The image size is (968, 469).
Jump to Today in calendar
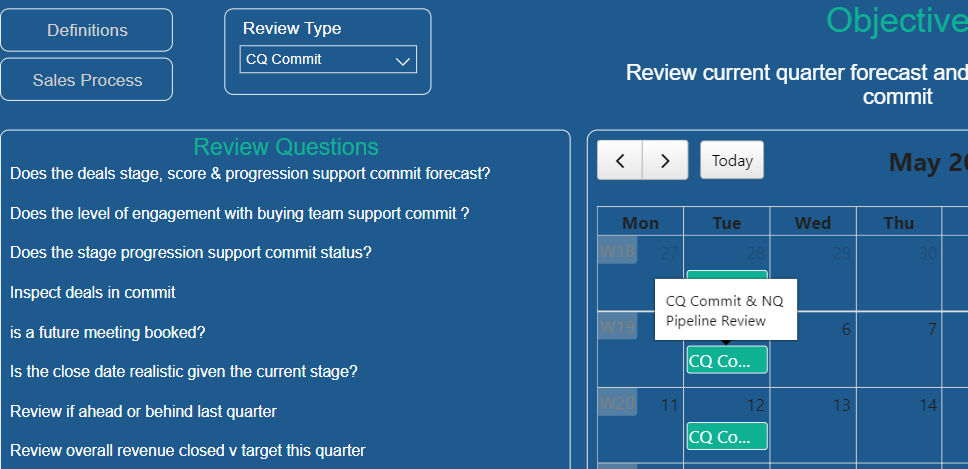pos(732,160)
